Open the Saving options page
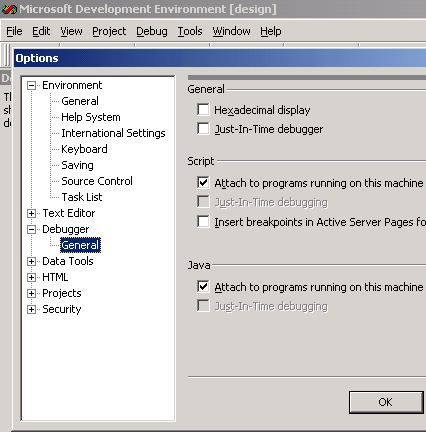The height and width of the screenshot is (432, 426). (x=77, y=165)
